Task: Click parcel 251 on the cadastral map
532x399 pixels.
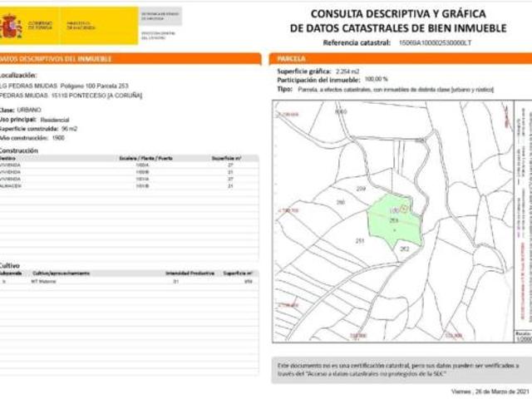Action: pos(360,241)
